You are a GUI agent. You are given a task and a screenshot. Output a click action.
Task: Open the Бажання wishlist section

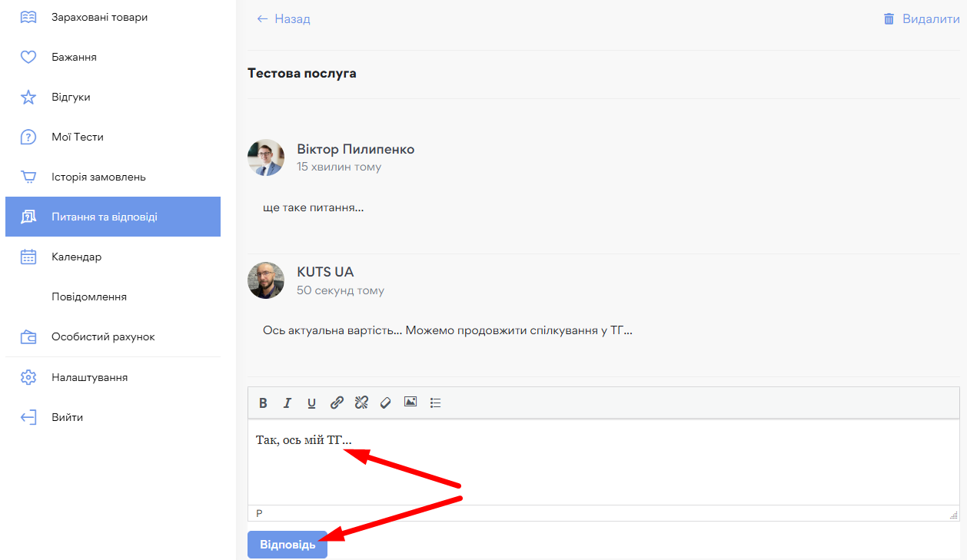click(x=74, y=57)
